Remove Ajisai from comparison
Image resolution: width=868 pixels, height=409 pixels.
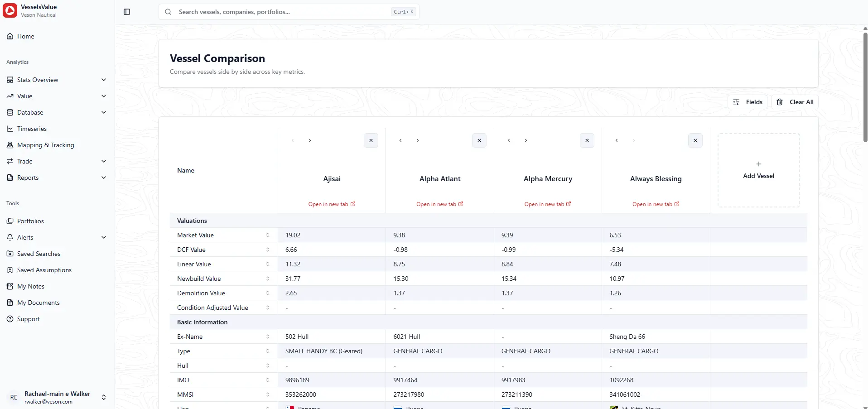coord(371,140)
